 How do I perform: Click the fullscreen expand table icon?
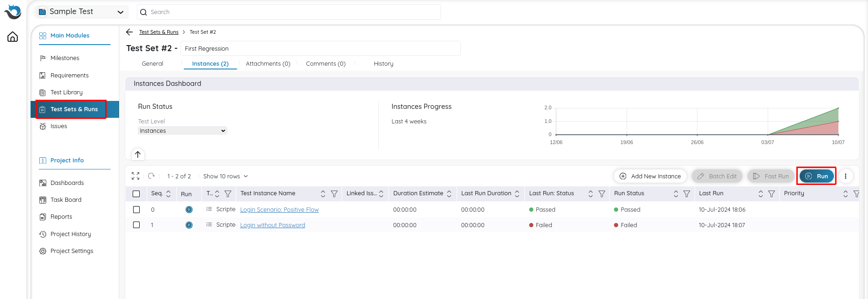[135, 176]
